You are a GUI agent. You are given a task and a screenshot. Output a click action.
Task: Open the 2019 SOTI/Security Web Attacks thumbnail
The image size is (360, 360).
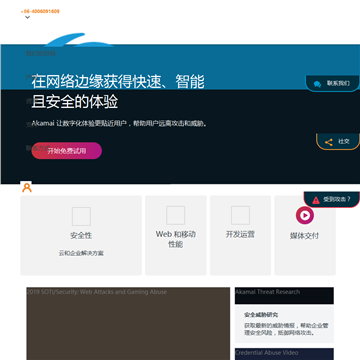pos(128,323)
